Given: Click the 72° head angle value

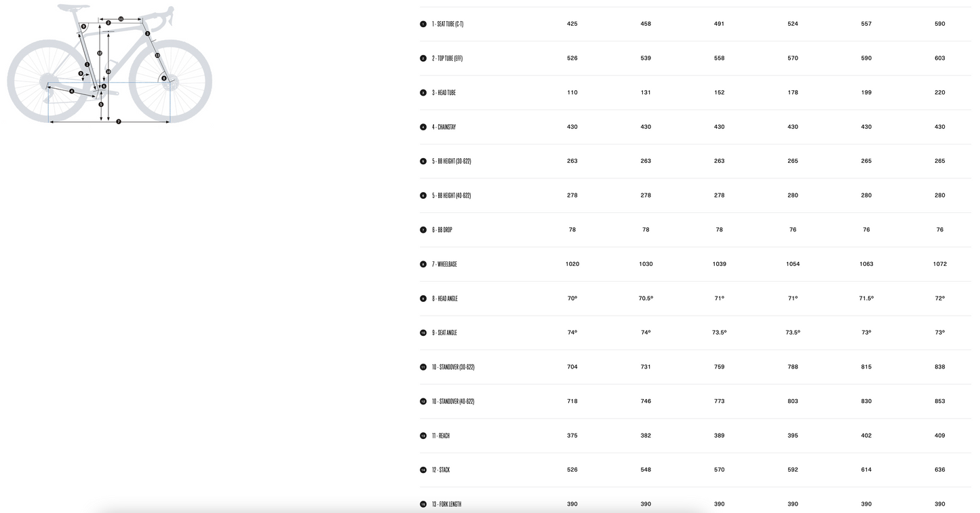Looking at the screenshot, I should 940,299.
